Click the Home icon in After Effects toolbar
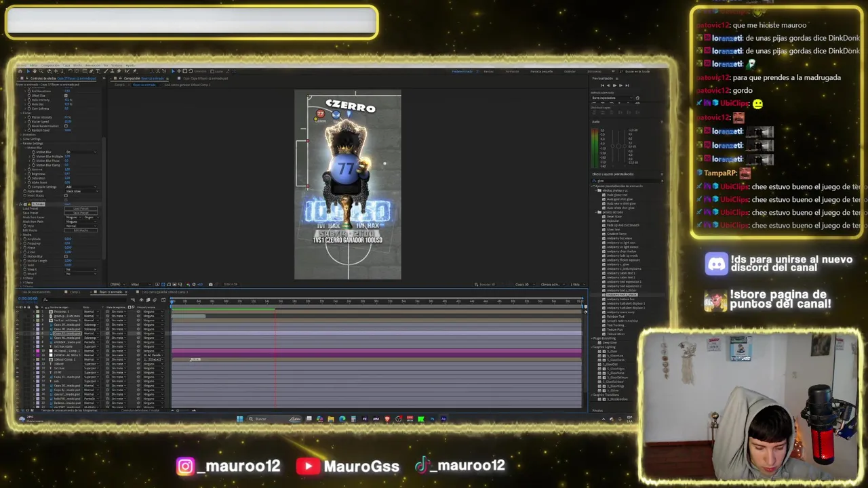The image size is (868, 488). [20, 71]
